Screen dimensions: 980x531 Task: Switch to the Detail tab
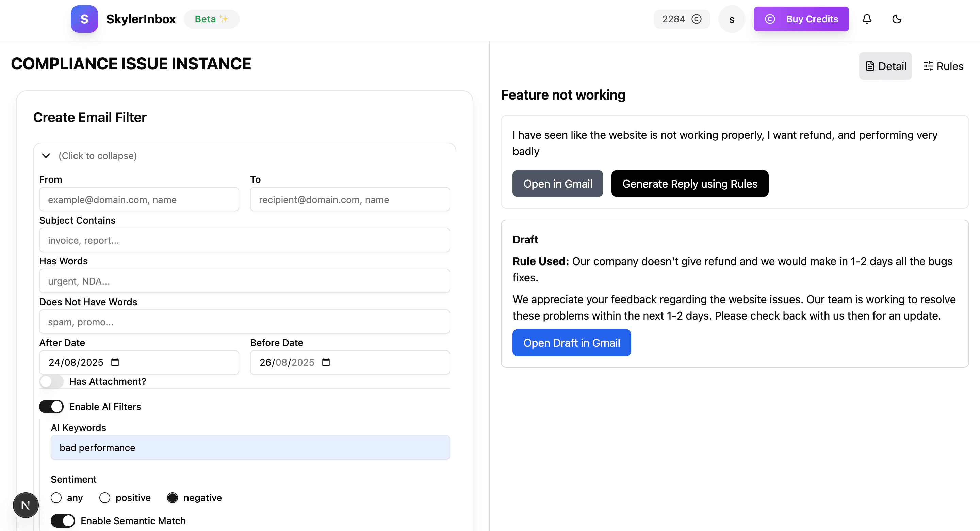[x=885, y=66]
